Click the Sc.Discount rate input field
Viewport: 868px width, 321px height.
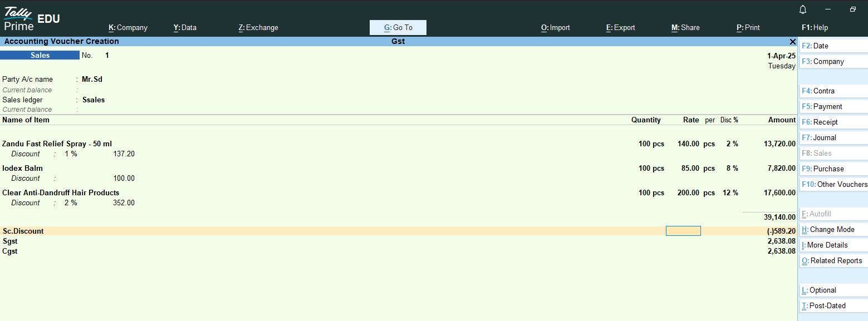click(x=683, y=231)
